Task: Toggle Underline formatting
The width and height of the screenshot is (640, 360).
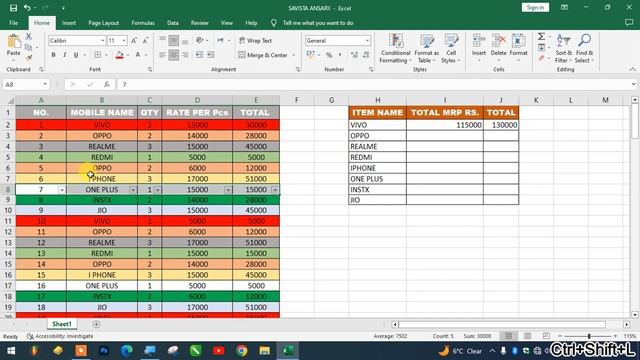Action: coord(76,55)
